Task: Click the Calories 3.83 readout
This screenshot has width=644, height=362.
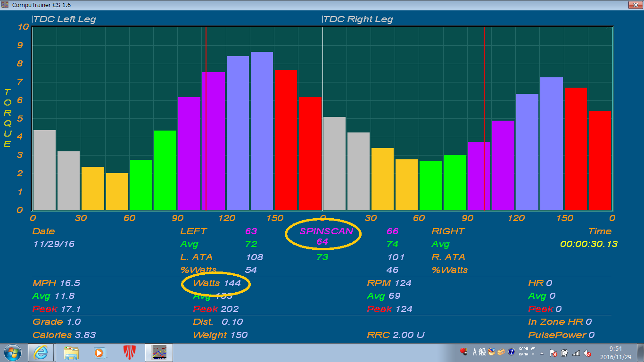Action: point(64,335)
